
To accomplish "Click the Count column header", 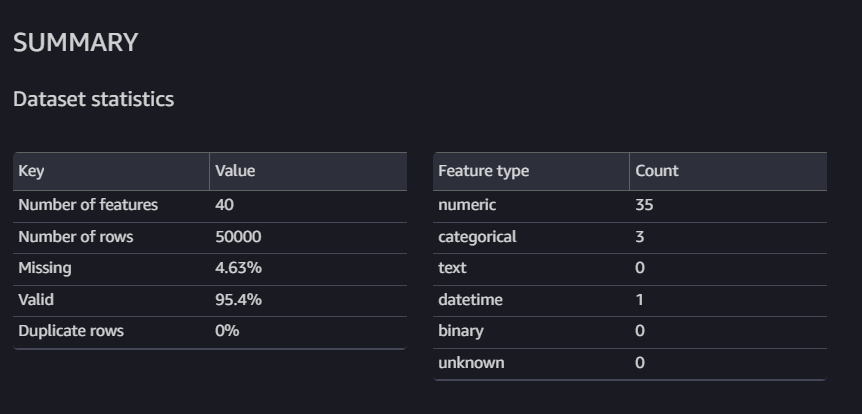I will 657,171.
